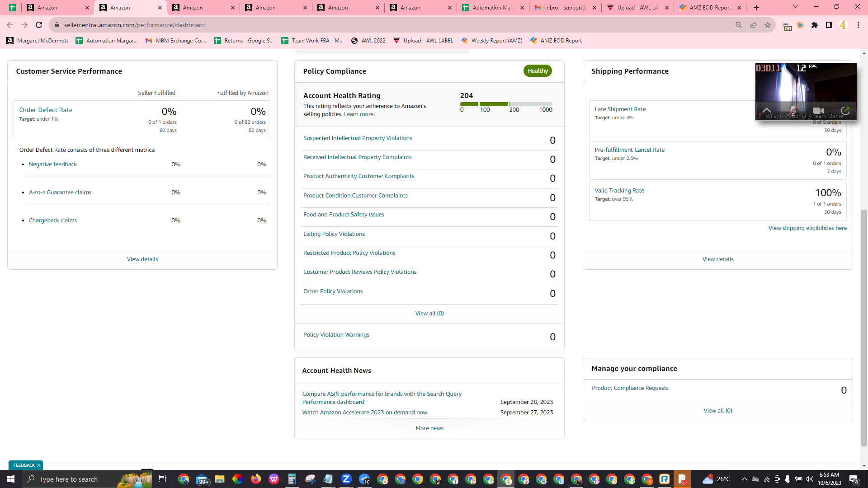This screenshot has width=868, height=488.
Task: Click View shipping eligibilities here
Action: click(807, 228)
